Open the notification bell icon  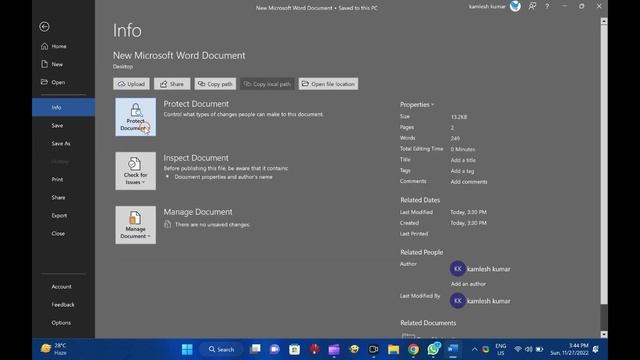pyautogui.click(x=596, y=349)
